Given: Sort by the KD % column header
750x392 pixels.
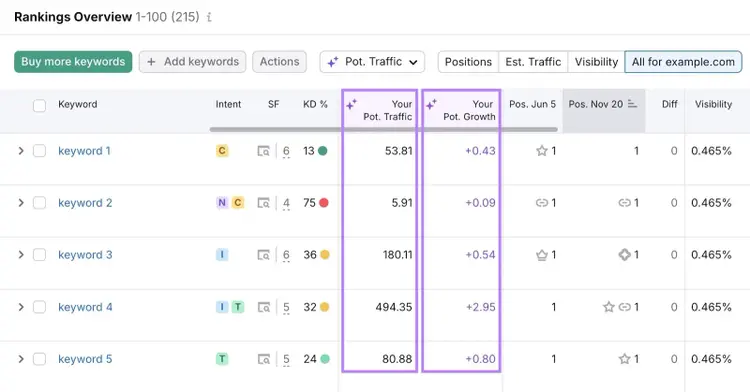Looking at the screenshot, I should 315,104.
